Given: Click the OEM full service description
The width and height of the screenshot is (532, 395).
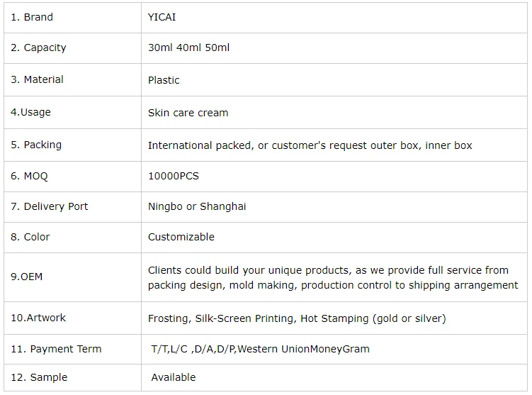Looking at the screenshot, I should pos(332,277).
